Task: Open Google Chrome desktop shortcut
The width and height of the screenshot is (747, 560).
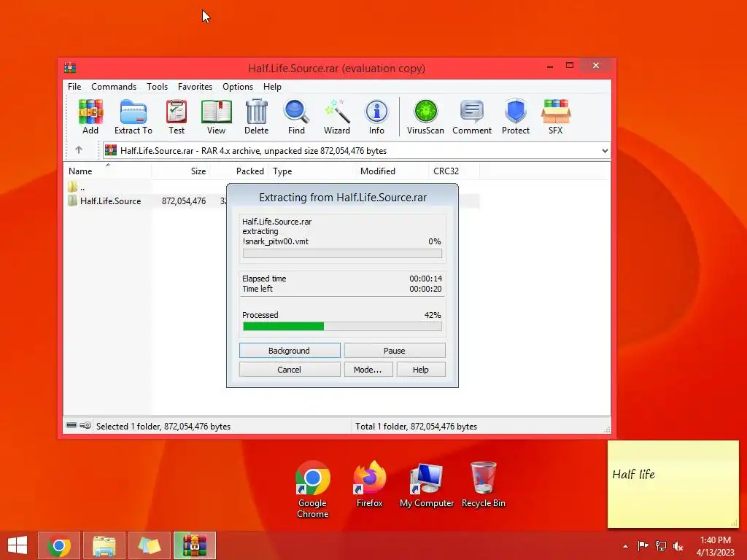Action: point(312,489)
